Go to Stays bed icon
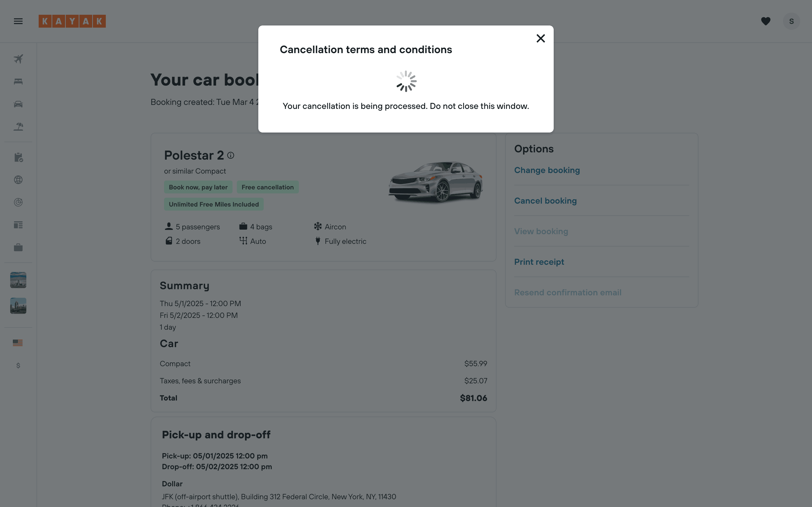The width and height of the screenshot is (812, 507). pos(18,82)
